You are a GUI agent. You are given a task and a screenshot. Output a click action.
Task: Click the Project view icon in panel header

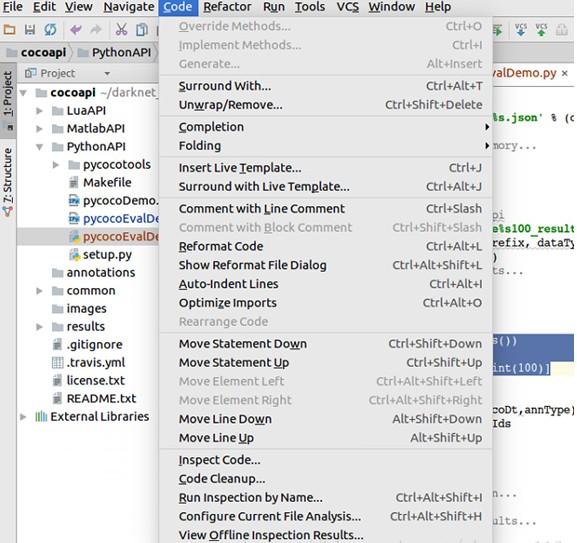click(x=30, y=73)
